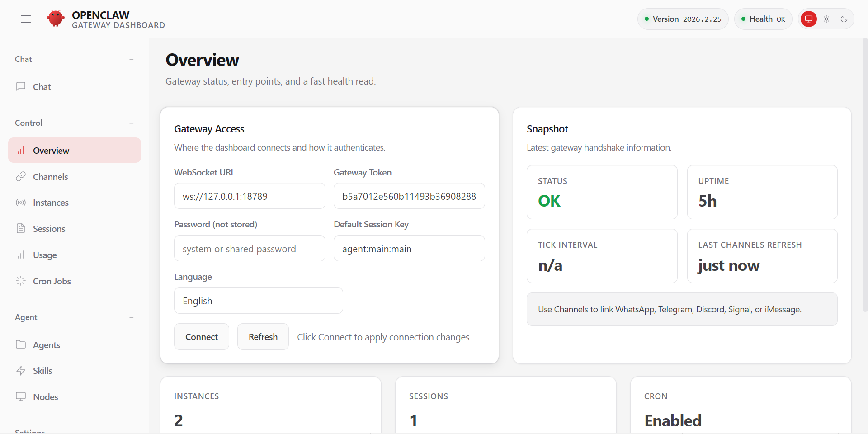Open the Cron Jobs page
The width and height of the screenshot is (868, 434).
click(x=75, y=281)
